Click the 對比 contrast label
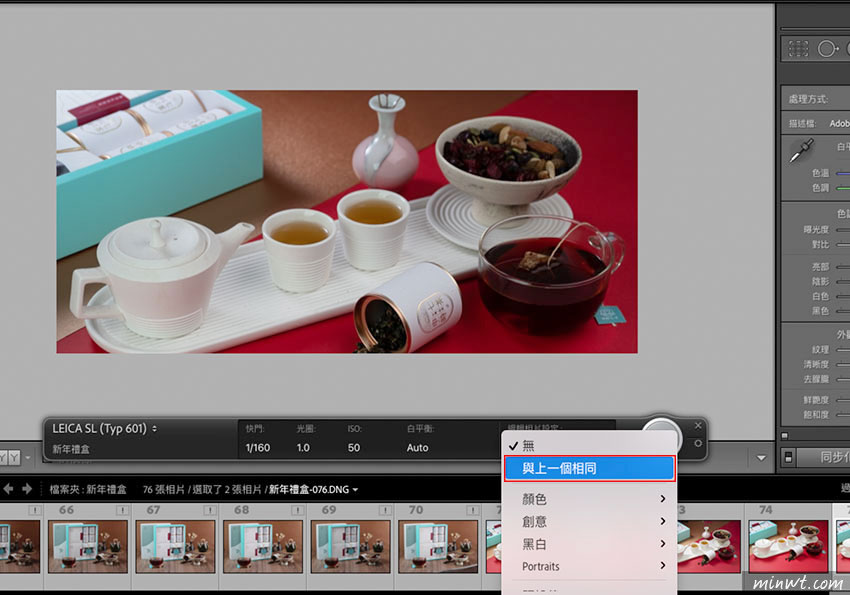Screen dimensions: 850x595 tap(820, 244)
